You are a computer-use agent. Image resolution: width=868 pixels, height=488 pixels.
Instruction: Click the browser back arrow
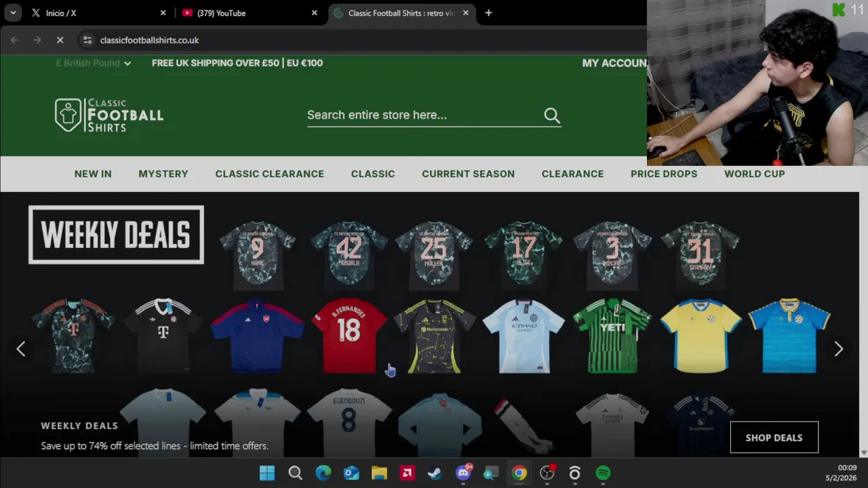click(14, 40)
